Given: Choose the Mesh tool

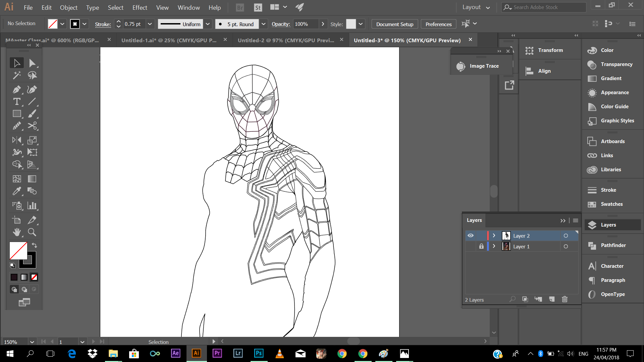Looking at the screenshot, I should [x=17, y=179].
